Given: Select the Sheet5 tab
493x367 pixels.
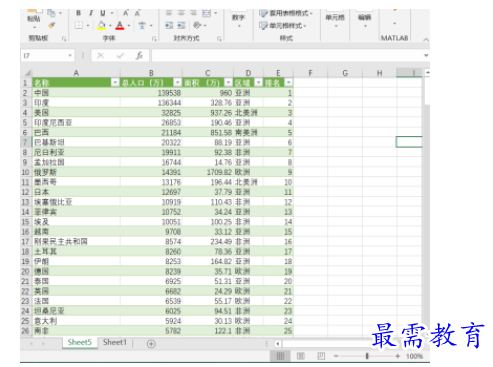Looking at the screenshot, I should click(x=80, y=342).
